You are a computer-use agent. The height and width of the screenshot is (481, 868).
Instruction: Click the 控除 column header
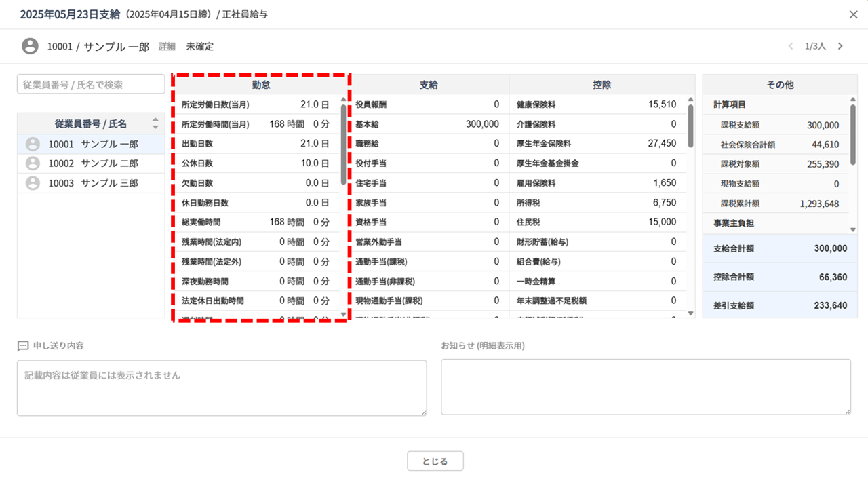pos(602,85)
